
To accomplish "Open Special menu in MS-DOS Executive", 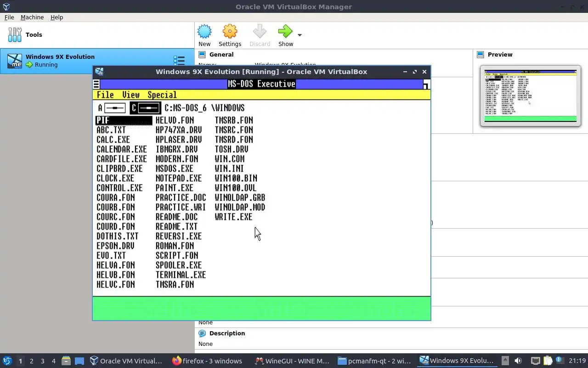I will pyautogui.click(x=162, y=95).
